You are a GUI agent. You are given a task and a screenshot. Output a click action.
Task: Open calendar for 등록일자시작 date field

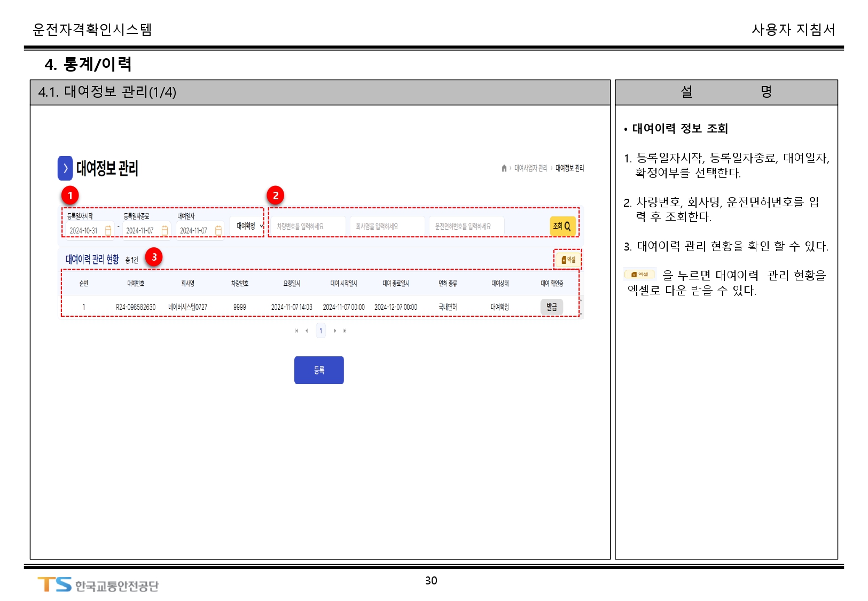point(108,230)
